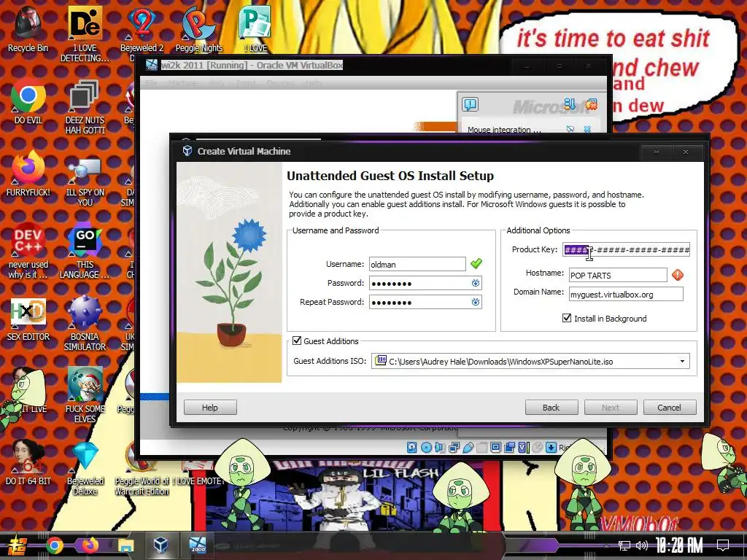This screenshot has width=747, height=560.
Task: Open the Guest Additions ISO dropdown arrow
Action: click(682, 362)
